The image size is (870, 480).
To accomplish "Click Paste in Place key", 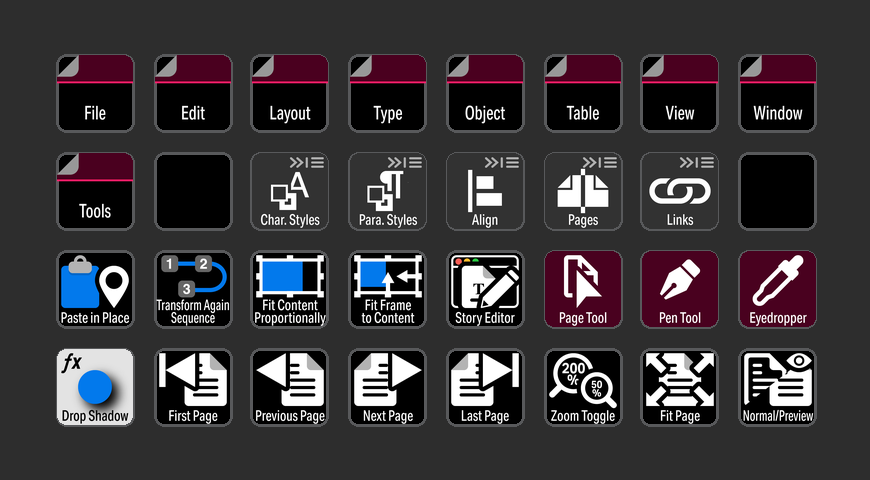I will (95, 289).
